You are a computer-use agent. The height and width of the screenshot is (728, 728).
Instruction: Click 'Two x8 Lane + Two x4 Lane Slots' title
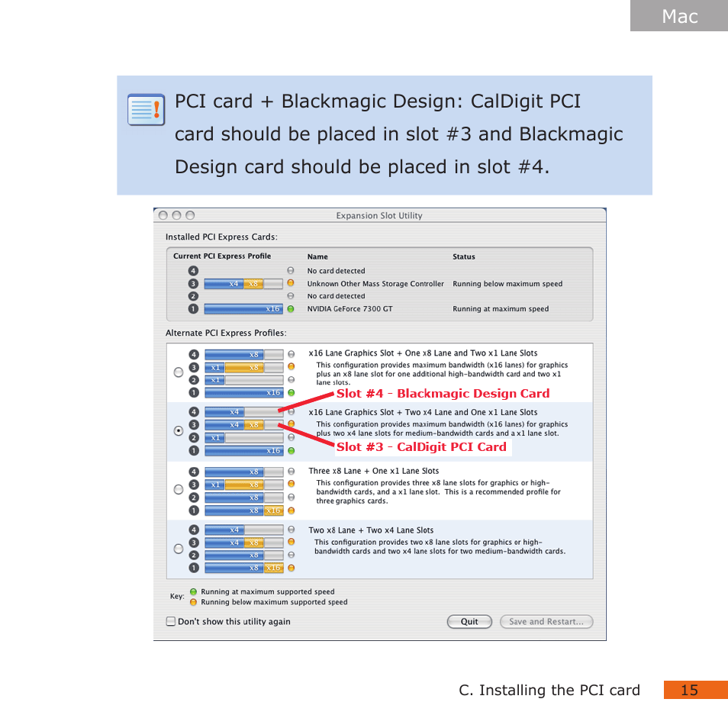tap(371, 530)
